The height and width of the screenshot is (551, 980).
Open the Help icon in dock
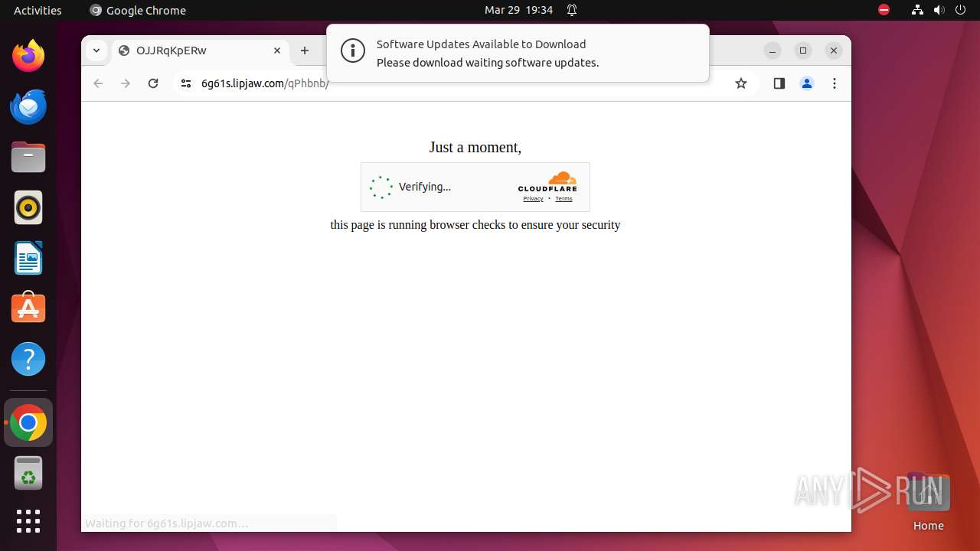tap(28, 359)
